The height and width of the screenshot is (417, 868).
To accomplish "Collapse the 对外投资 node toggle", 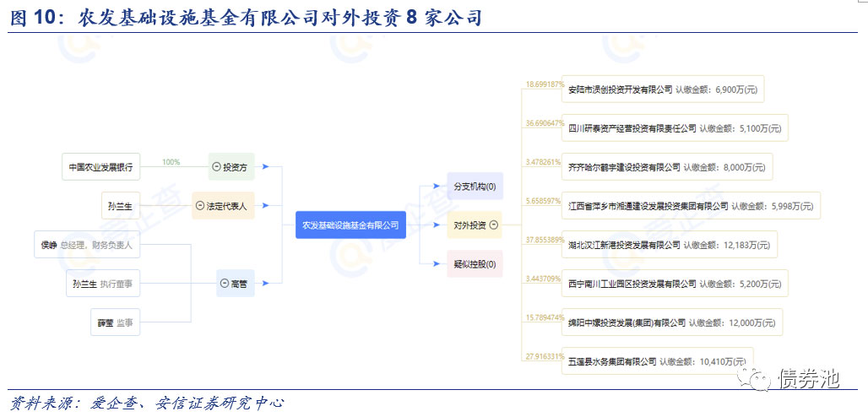I will [x=494, y=225].
